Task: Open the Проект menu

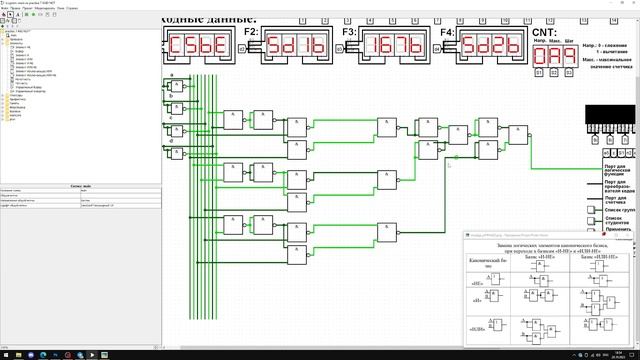Action: click(x=28, y=8)
